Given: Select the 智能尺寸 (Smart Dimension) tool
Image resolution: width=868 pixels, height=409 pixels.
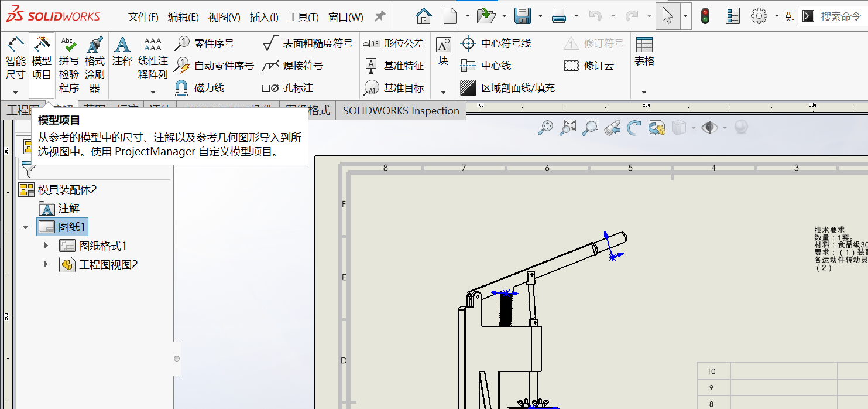Looking at the screenshot, I should pyautogui.click(x=15, y=56).
